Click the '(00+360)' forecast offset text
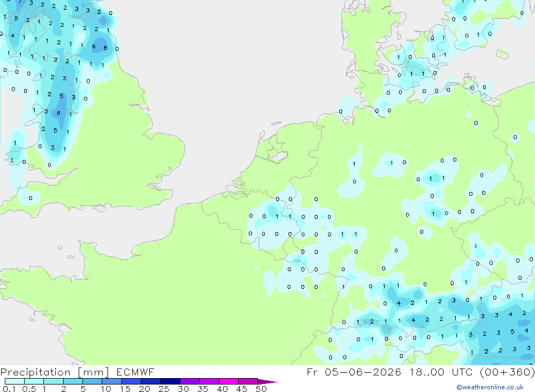The height and width of the screenshot is (392, 535). click(507, 372)
